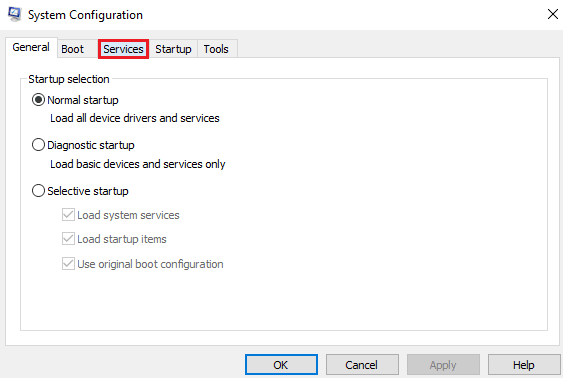The width and height of the screenshot is (563, 378).
Task: Click the System Configuration title bar icon
Action: click(x=14, y=14)
